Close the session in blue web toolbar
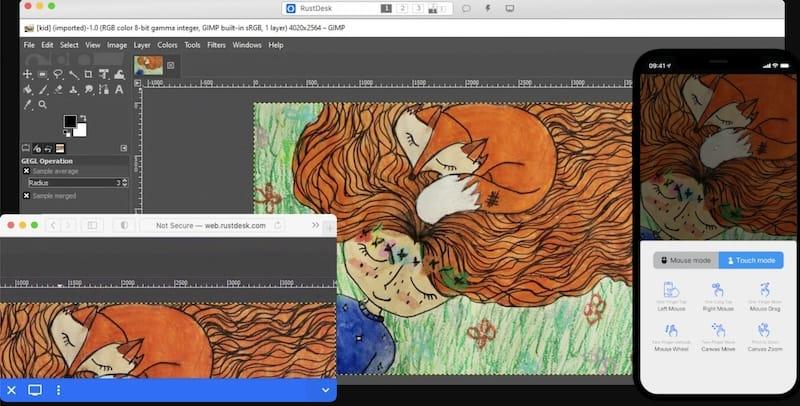The width and height of the screenshot is (800, 406). [x=12, y=390]
